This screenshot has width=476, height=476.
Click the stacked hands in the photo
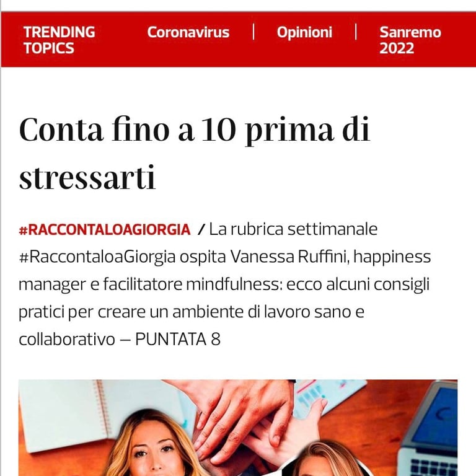click(243, 420)
